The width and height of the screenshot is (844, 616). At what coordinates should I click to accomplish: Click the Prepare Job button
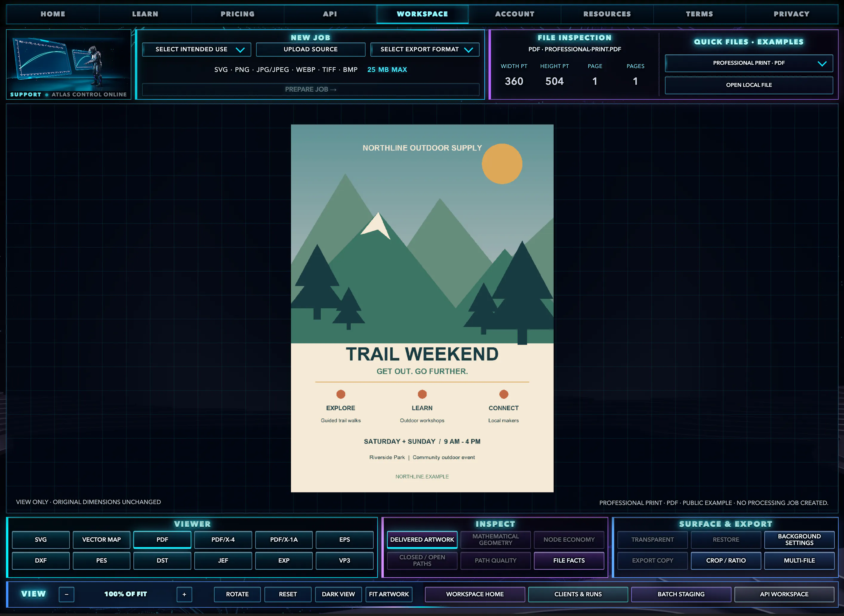point(311,90)
